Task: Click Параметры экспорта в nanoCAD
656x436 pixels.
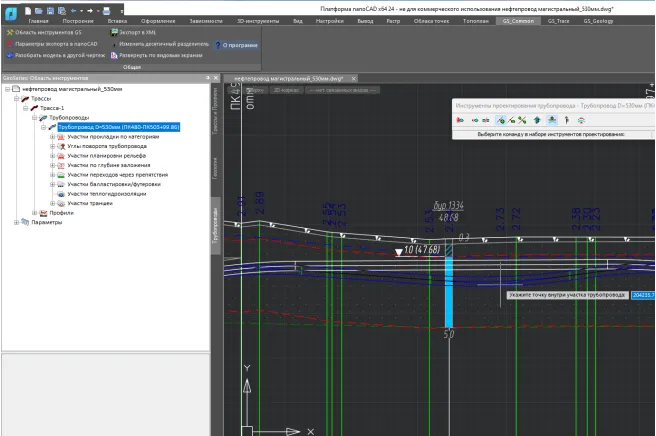Action: pyautogui.click(x=50, y=44)
